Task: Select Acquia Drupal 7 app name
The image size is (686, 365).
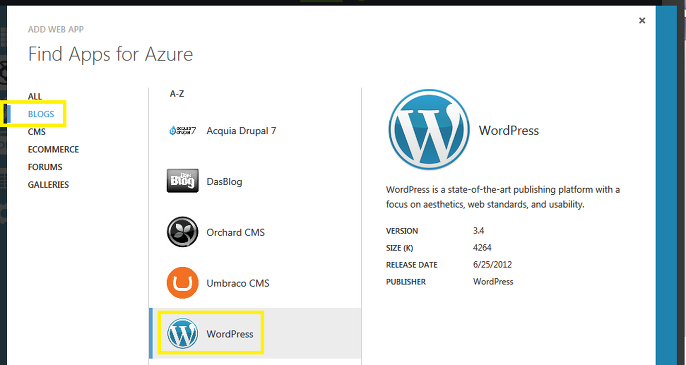Action: (x=241, y=130)
